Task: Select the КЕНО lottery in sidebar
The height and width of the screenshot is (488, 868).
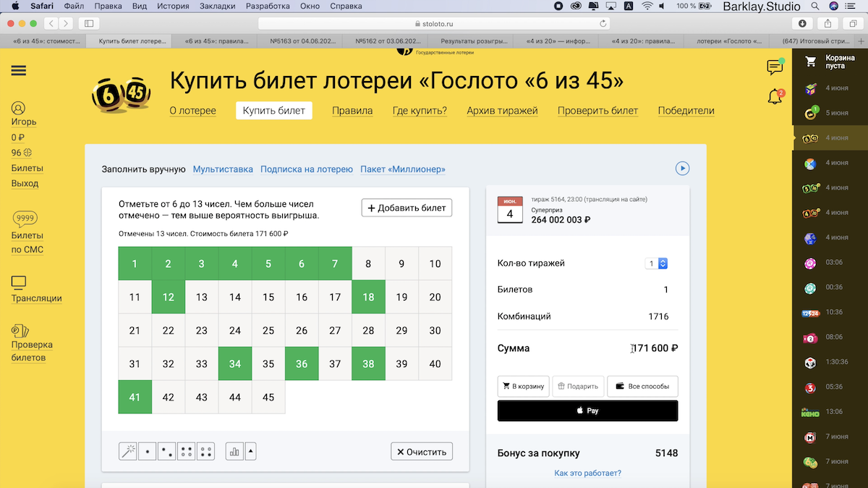Action: tap(811, 412)
